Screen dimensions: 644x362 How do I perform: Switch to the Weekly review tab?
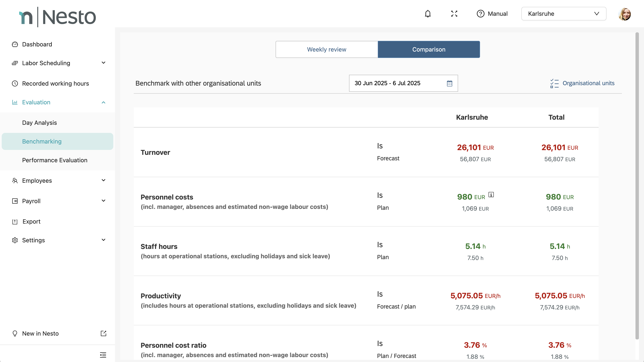pos(326,49)
